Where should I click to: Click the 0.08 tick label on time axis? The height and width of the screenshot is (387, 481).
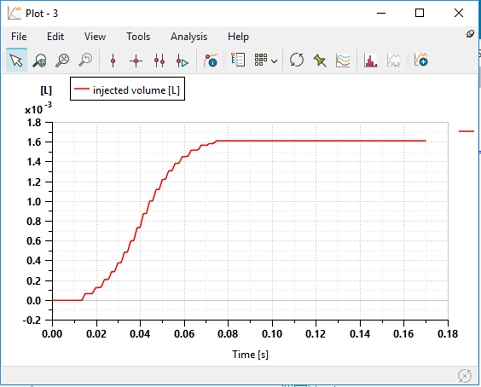point(228,334)
